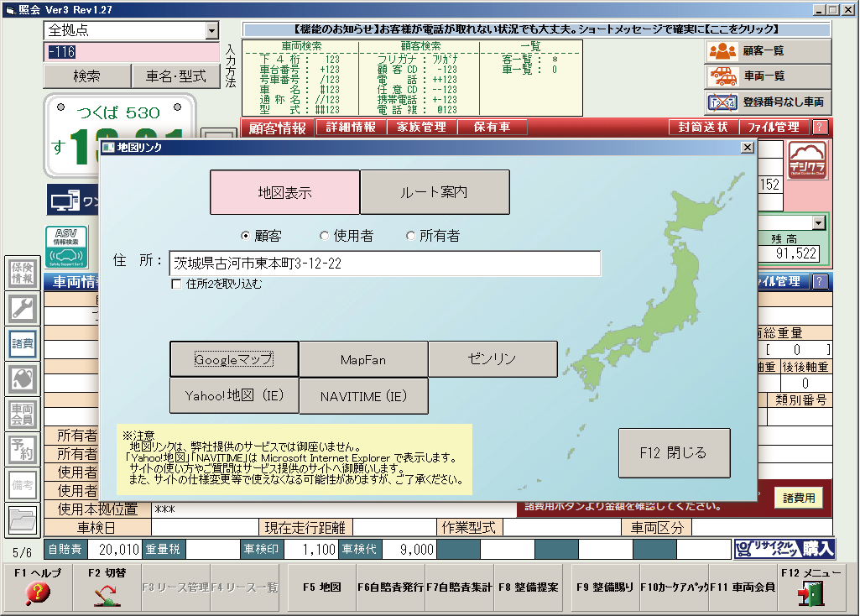Screen dimensions: 860x616
Task: Open the 備考 sidebar icon
Action: point(23,485)
